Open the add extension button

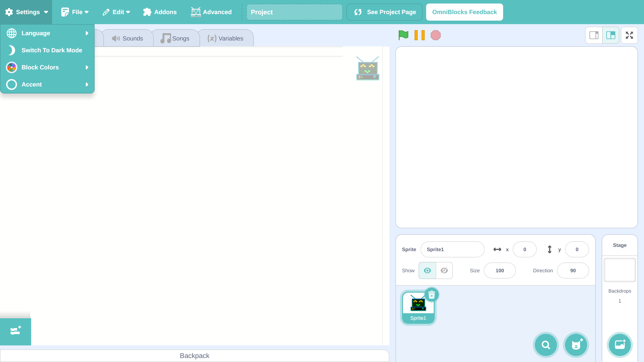click(16, 331)
